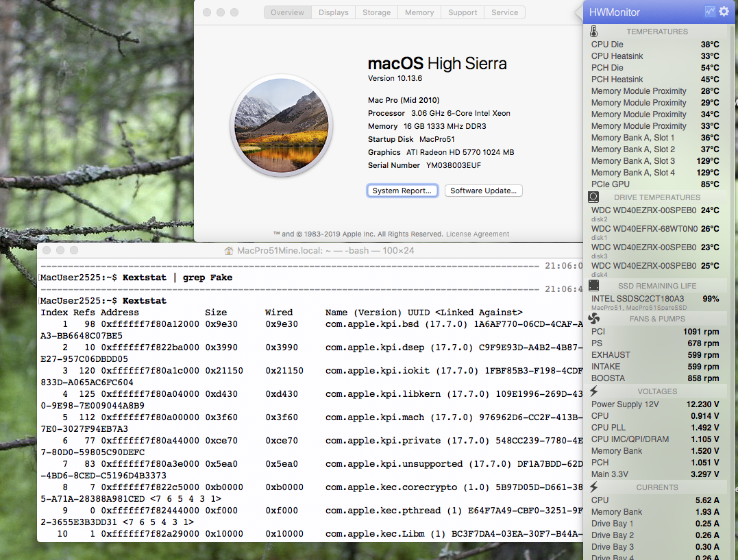Select Memory Bank A, Slot 3 row
The height and width of the screenshot is (560, 738).
[x=655, y=161]
